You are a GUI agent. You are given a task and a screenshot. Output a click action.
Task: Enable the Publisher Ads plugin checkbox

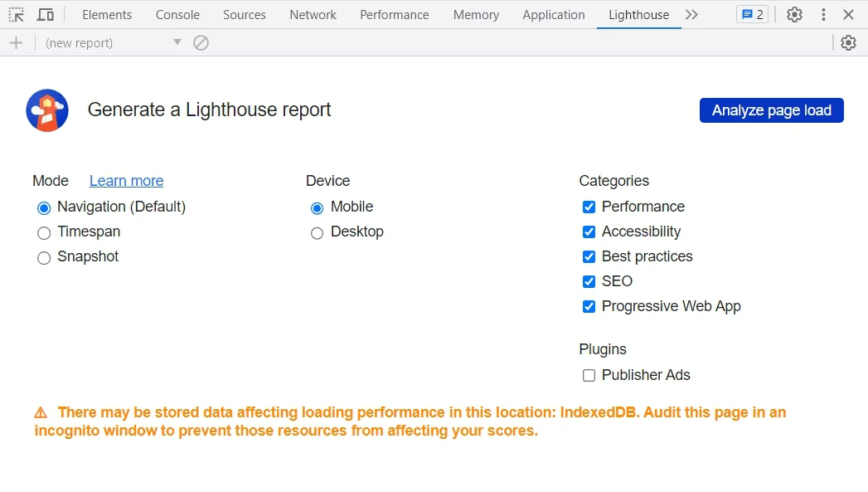click(589, 376)
